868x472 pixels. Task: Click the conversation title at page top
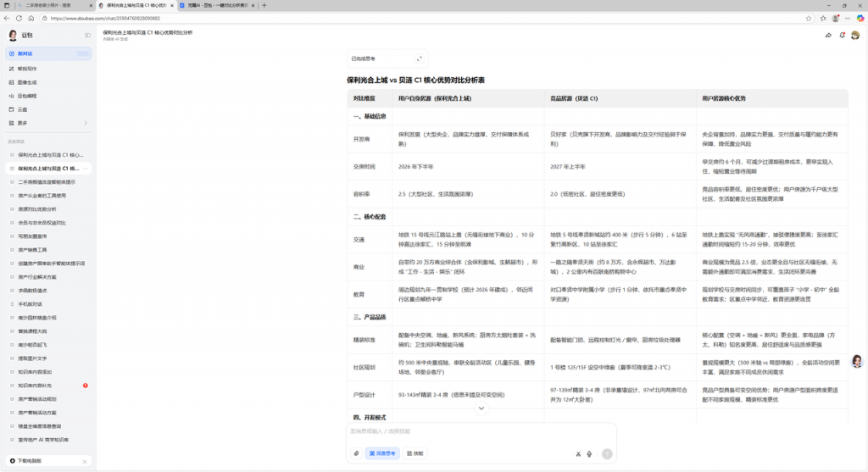coord(147,33)
